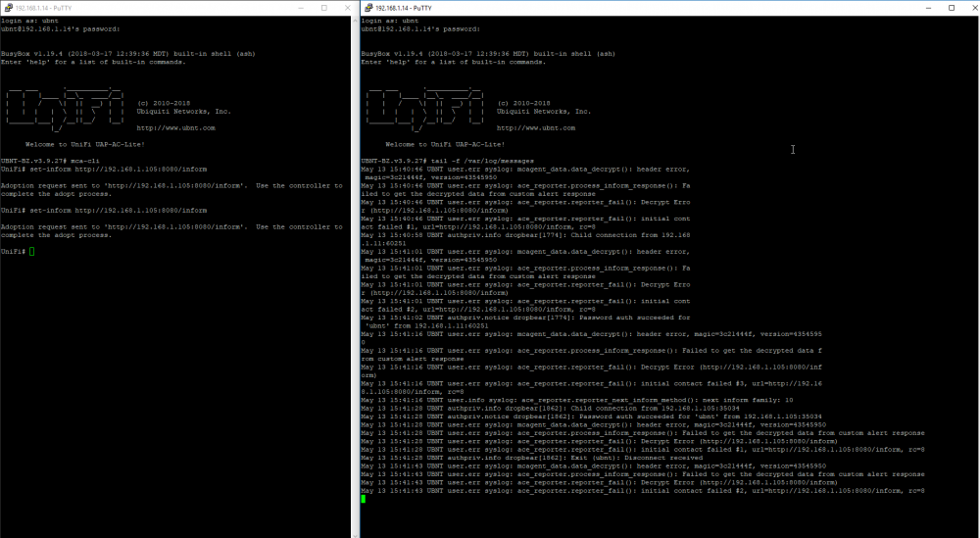Click the 15:40:58 dropbear[1774] Child connection line
The height and width of the screenshot is (538, 980).
point(525,239)
